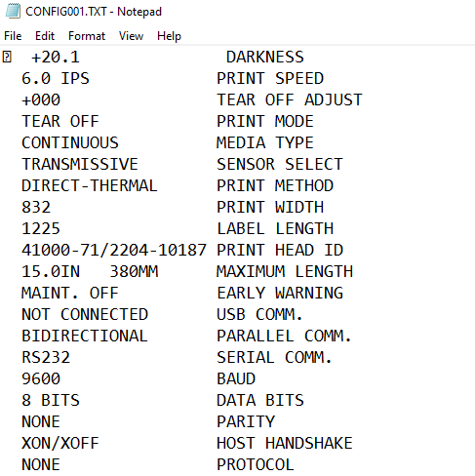
Task: Click the 8 BITS value
Action: (51, 401)
